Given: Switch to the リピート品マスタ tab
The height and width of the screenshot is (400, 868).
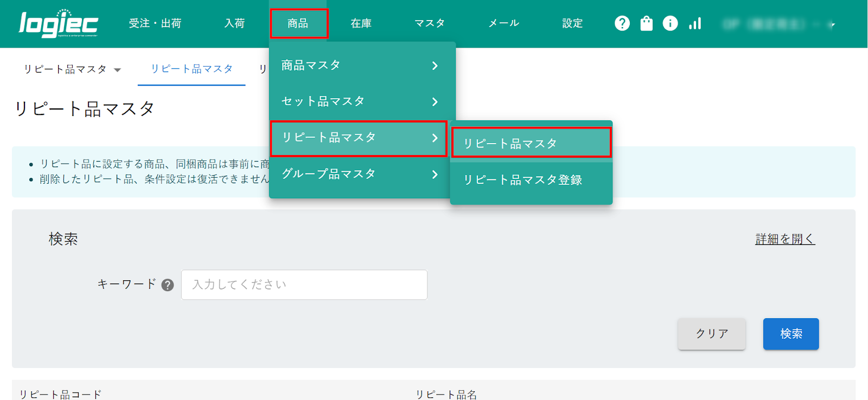Looking at the screenshot, I should [x=192, y=69].
